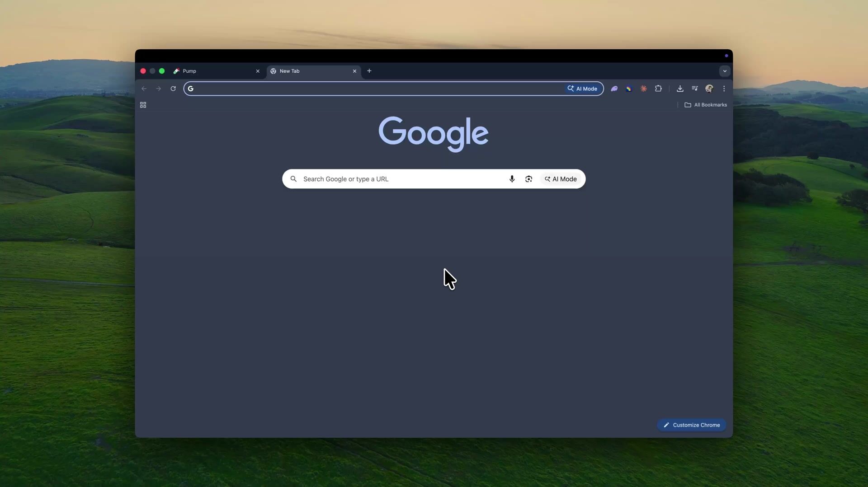Go forward to the next page
The height and width of the screenshot is (487, 868).
(x=158, y=89)
